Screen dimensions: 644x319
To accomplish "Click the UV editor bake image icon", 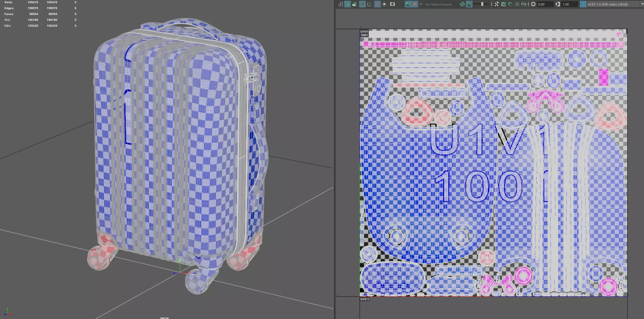I will click(504, 4).
